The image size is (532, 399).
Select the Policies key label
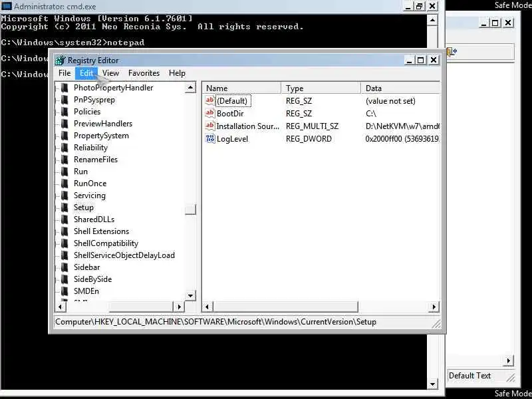(87, 112)
